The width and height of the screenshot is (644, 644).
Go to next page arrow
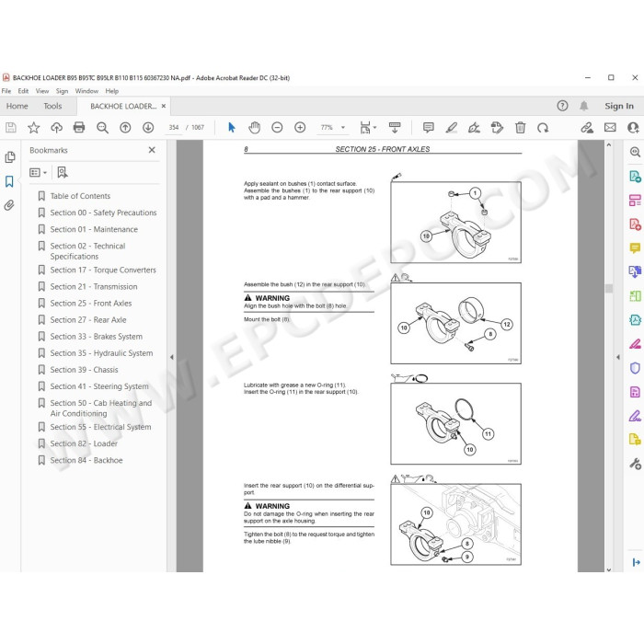148,128
